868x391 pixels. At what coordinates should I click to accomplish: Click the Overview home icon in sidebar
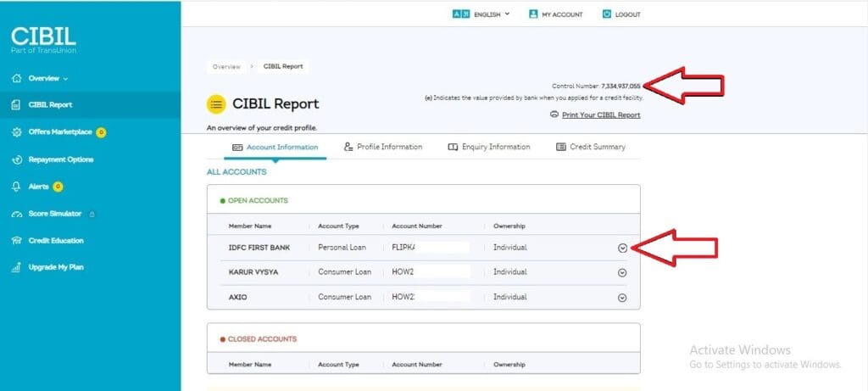click(17, 78)
